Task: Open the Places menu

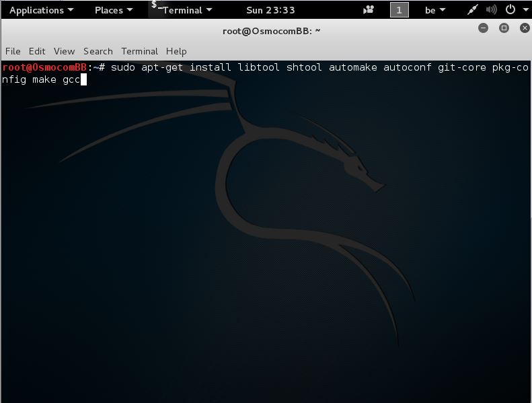Action: [x=114, y=10]
